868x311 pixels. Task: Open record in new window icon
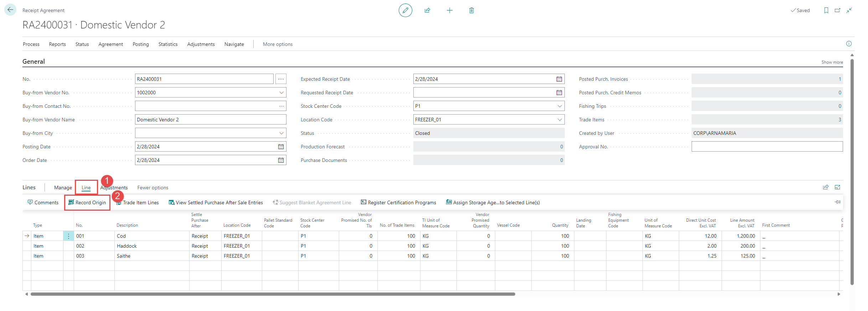(837, 10)
